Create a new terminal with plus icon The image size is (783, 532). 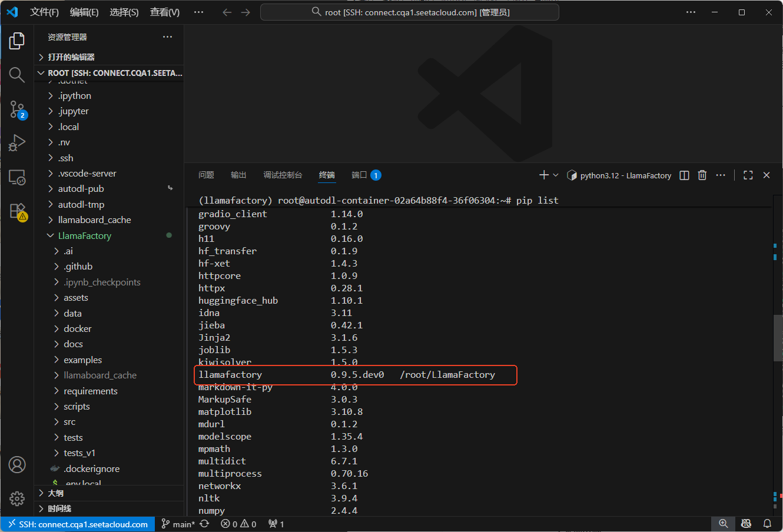coord(544,175)
